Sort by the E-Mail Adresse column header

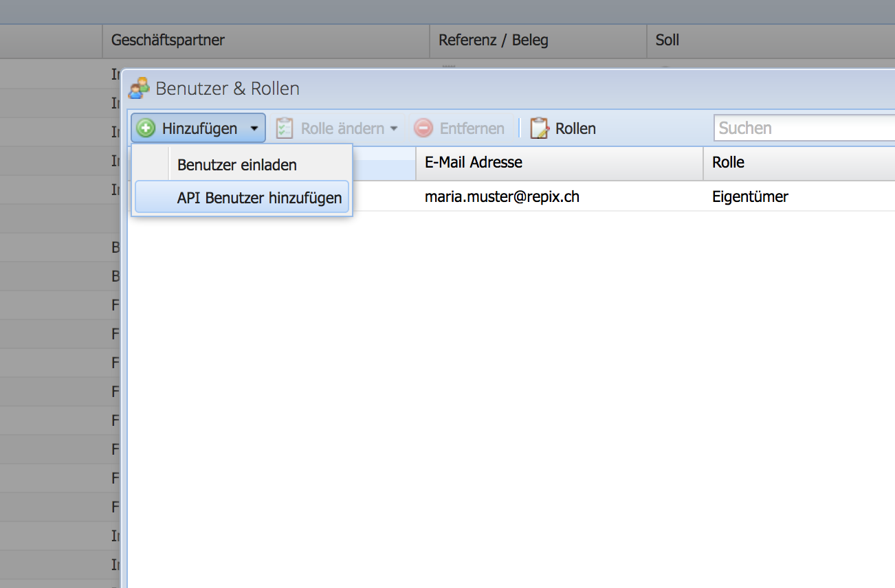[x=474, y=162]
